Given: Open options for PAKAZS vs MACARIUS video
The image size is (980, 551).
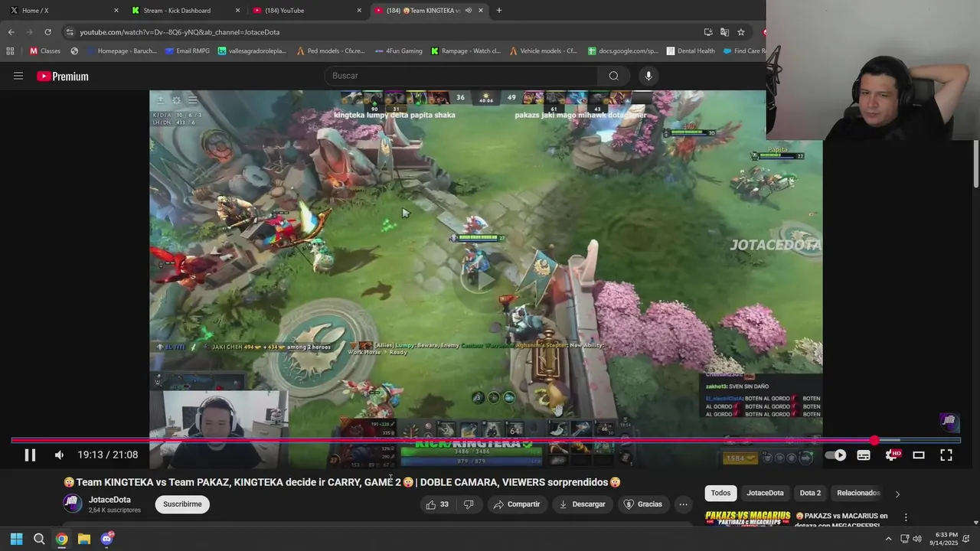Looking at the screenshot, I should click(906, 517).
